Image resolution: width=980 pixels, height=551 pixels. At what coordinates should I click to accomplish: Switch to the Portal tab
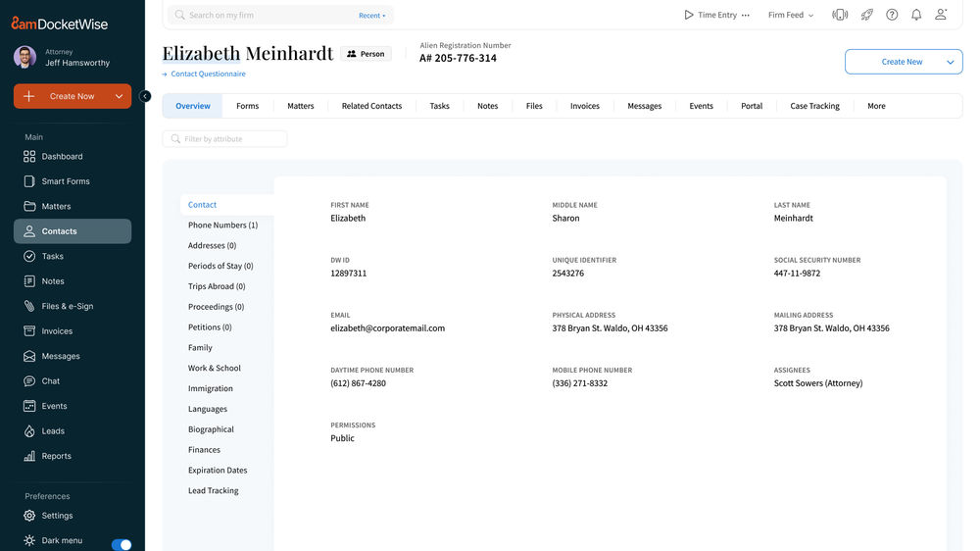click(752, 106)
